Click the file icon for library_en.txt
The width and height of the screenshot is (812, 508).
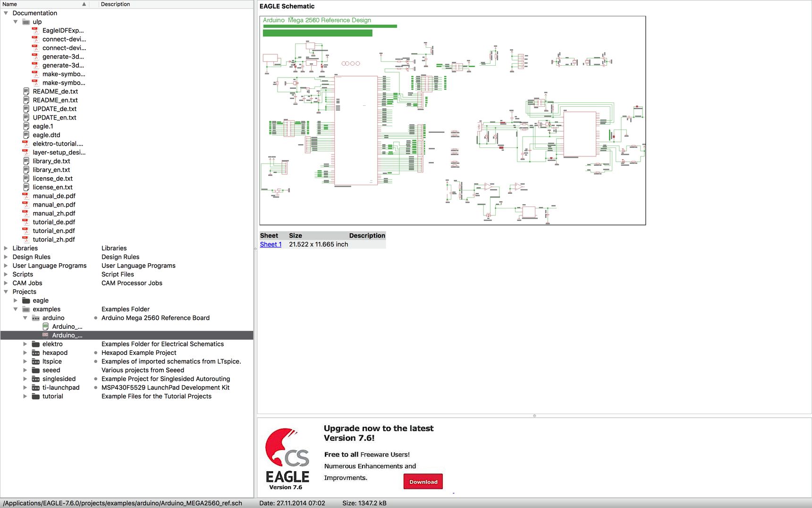[26, 170]
